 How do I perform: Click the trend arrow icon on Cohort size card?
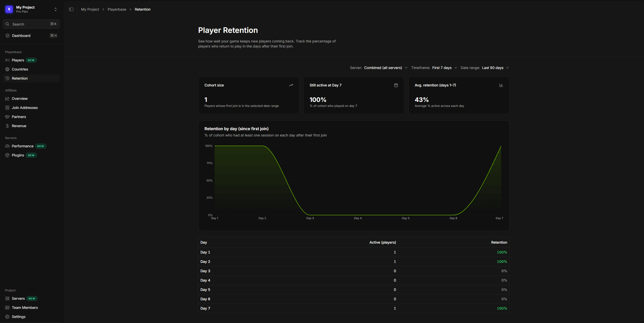click(291, 85)
